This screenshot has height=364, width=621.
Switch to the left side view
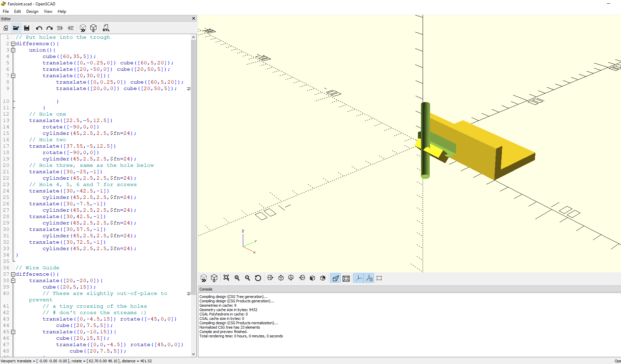(x=302, y=278)
